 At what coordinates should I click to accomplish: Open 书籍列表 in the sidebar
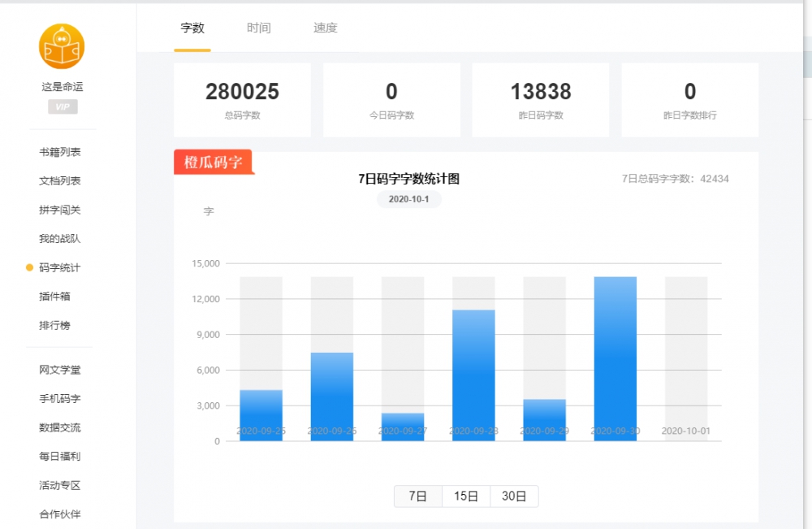click(60, 152)
